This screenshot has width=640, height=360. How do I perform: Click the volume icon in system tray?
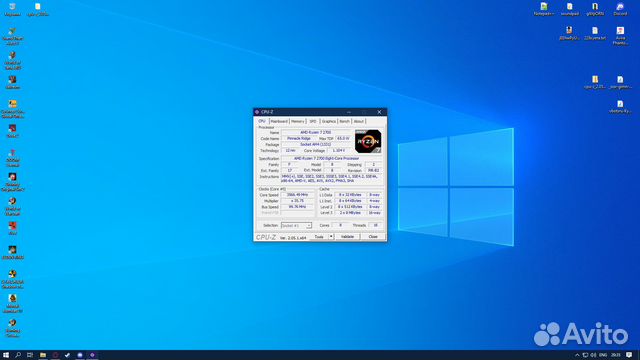pyautogui.click(x=593, y=355)
